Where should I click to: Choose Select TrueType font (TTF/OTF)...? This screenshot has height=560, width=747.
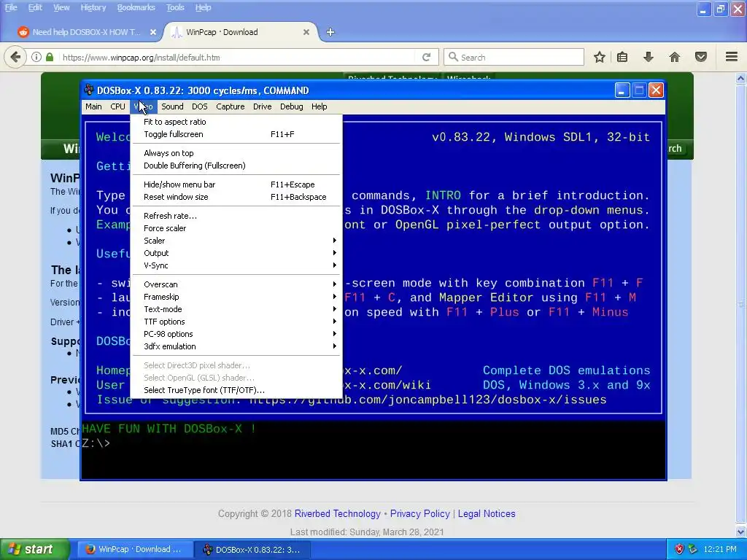236,391
